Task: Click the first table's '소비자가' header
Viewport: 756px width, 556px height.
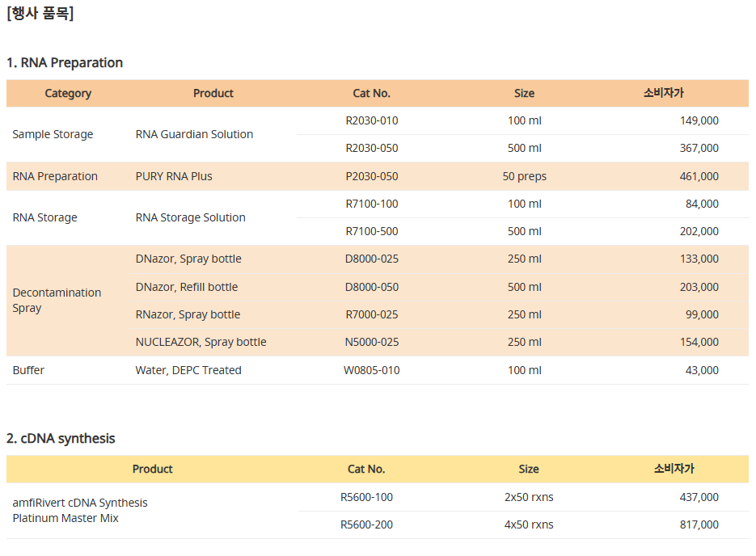Action: [x=664, y=93]
